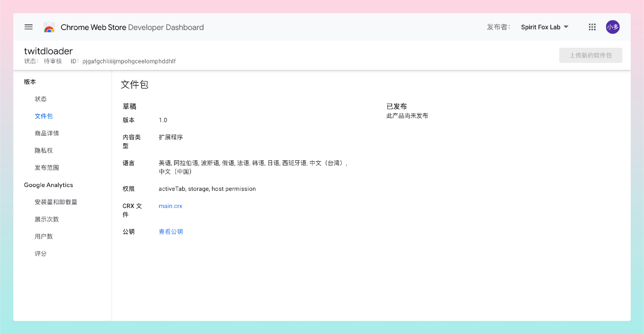
Task: Click the 上传新的软件包 button
Action: coord(590,55)
